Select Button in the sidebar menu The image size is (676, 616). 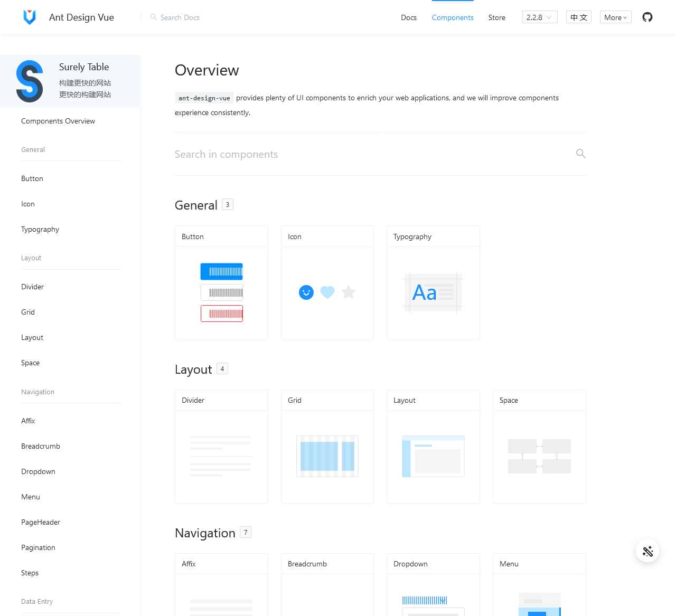(x=32, y=178)
